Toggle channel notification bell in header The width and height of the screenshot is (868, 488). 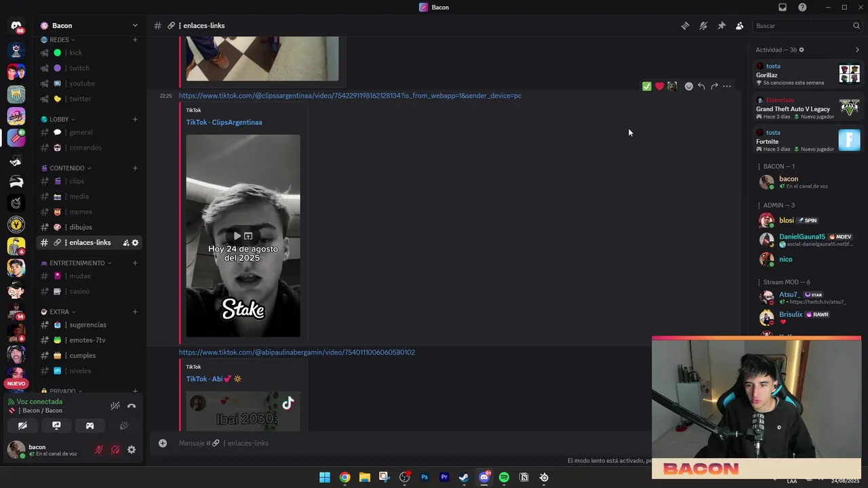[x=703, y=26]
